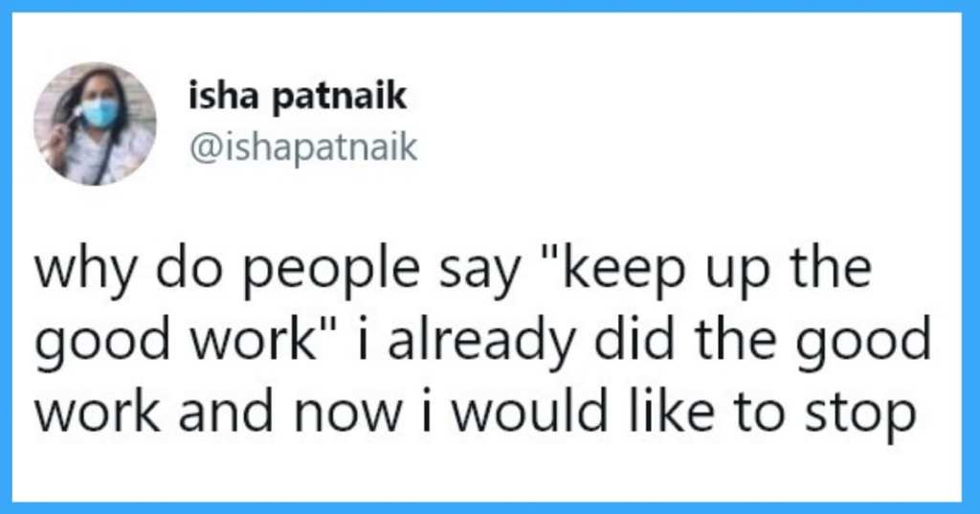Click the word "why" starting the tweet
This screenshot has height=514, width=980.
85,271
